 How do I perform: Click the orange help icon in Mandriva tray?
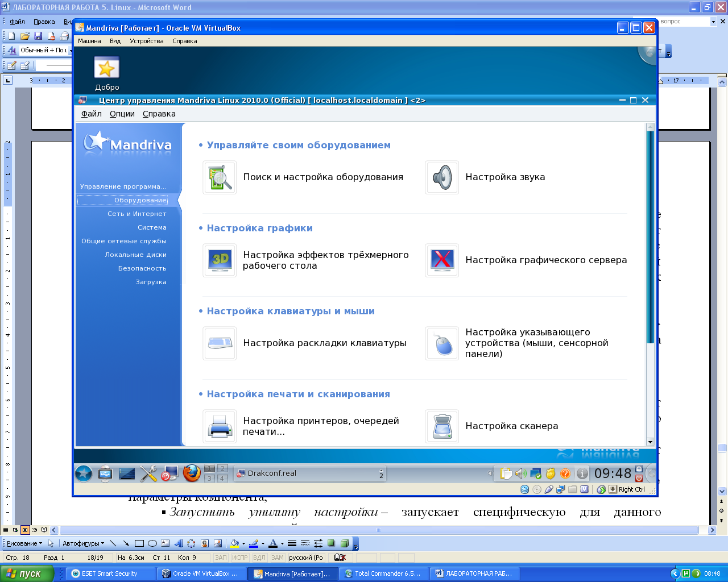tap(565, 473)
